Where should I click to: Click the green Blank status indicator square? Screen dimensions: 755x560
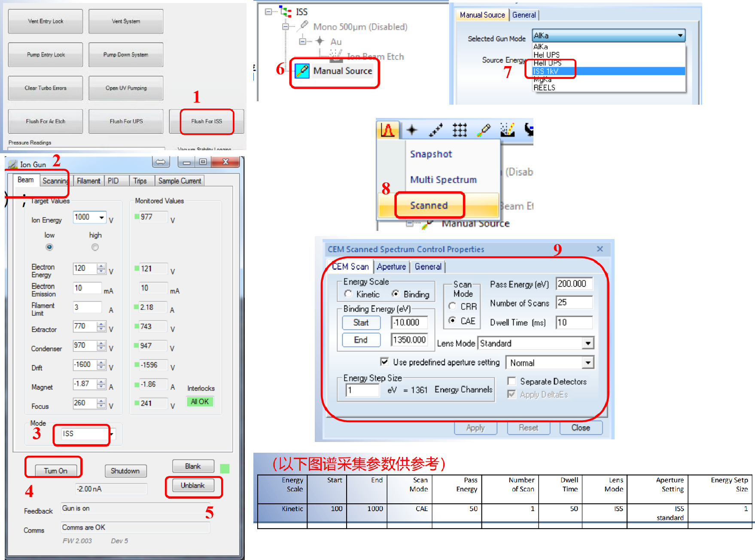pyautogui.click(x=224, y=468)
